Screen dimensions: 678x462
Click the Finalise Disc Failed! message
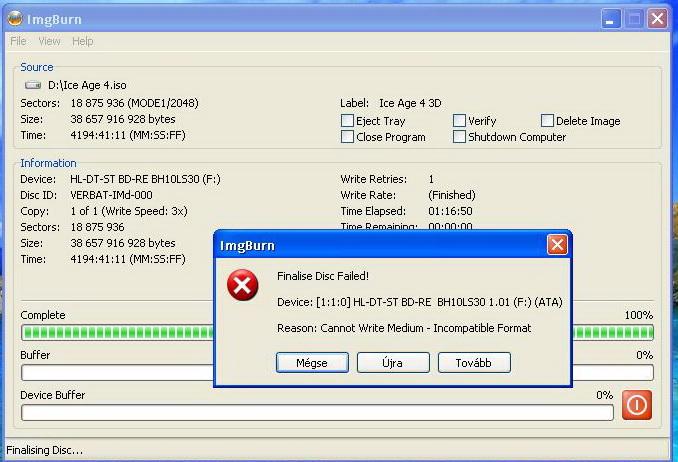(323, 276)
